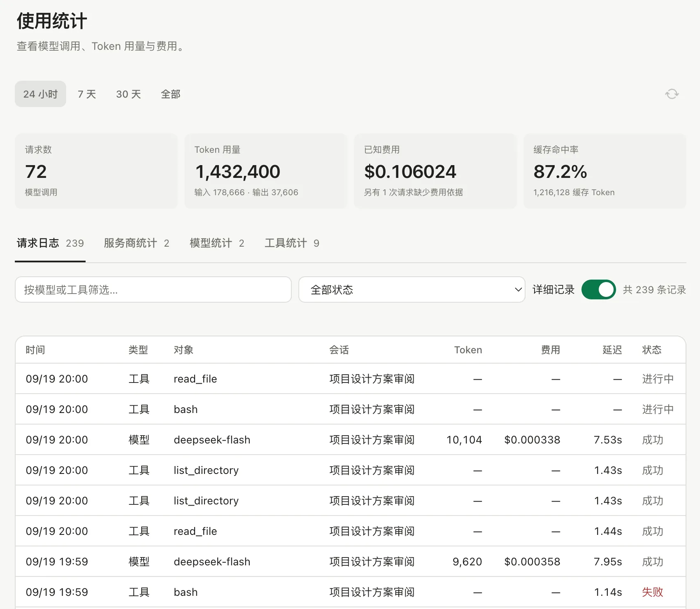Click the 另有 1 次请求缺少费用依据 note
The width and height of the screenshot is (700, 609).
(413, 192)
